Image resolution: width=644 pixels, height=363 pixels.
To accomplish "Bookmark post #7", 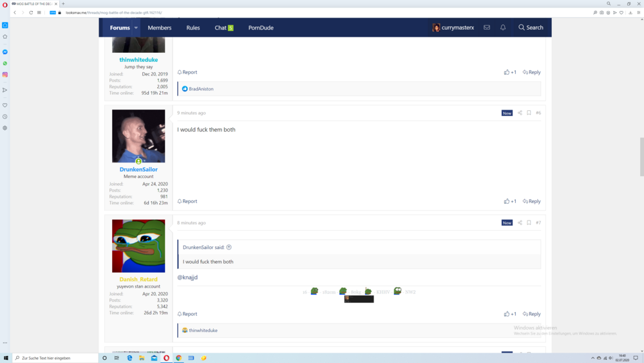I will click(529, 223).
